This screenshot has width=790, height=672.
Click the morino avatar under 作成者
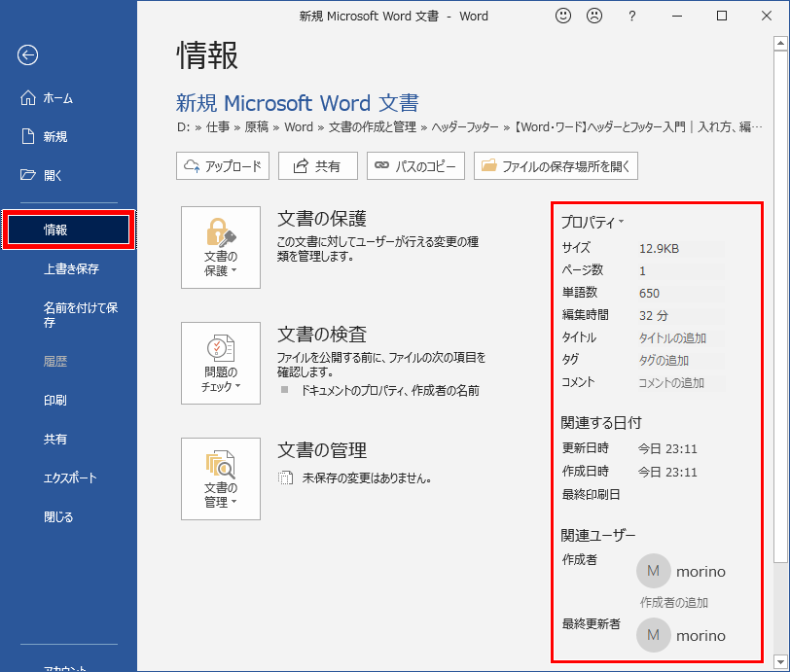coord(653,571)
